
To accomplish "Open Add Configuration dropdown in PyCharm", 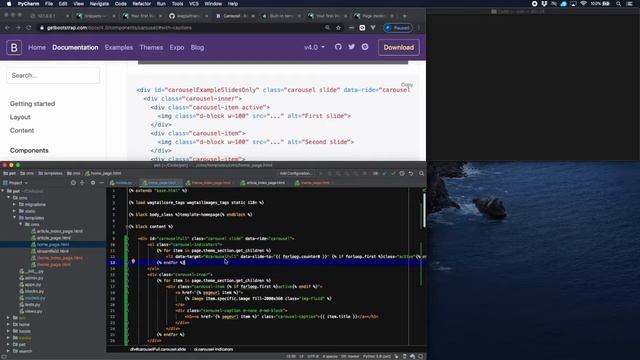I will point(296,173).
